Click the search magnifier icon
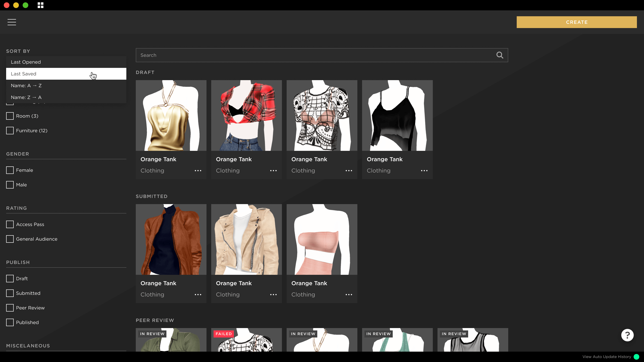644x362 pixels. [x=500, y=55]
